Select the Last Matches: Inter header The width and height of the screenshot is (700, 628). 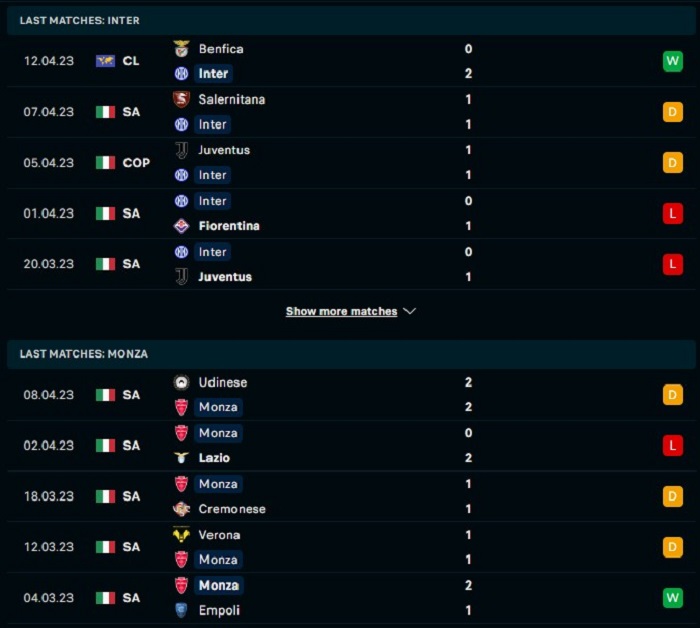(351, 21)
